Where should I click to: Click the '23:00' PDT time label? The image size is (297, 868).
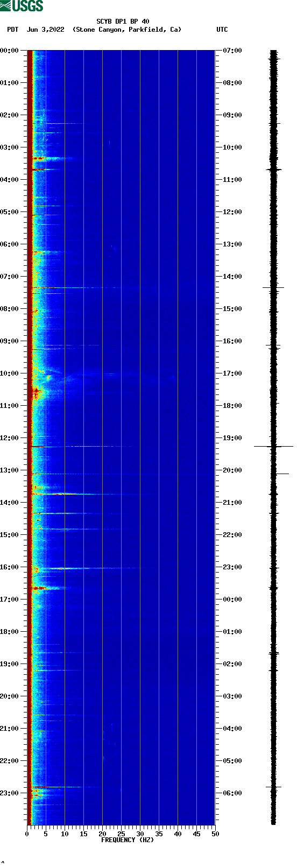coord(9,793)
